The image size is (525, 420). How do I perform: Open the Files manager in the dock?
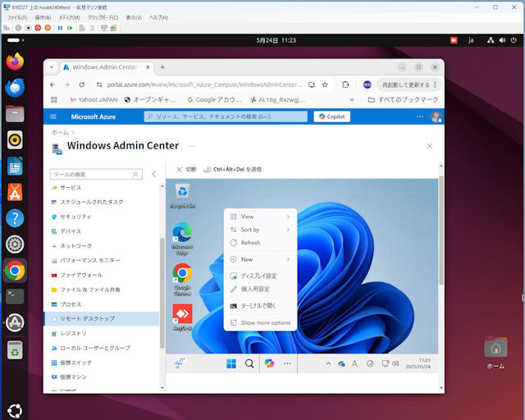(x=15, y=114)
